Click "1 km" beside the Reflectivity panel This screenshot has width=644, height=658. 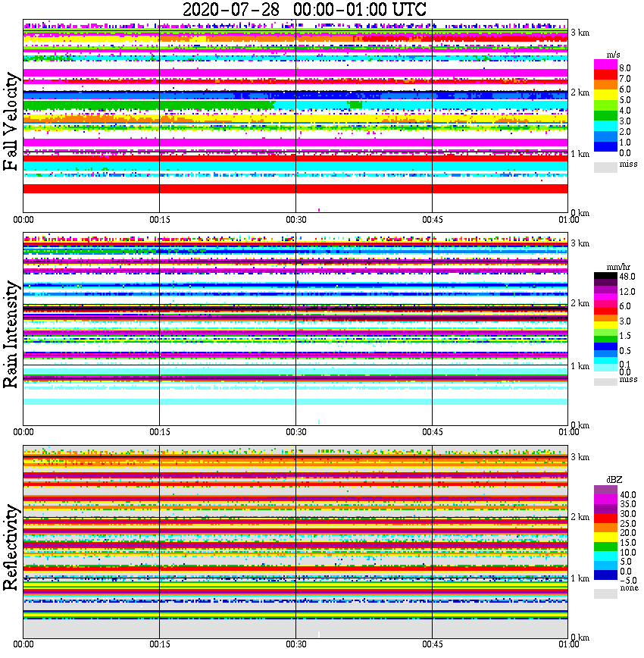580,578
